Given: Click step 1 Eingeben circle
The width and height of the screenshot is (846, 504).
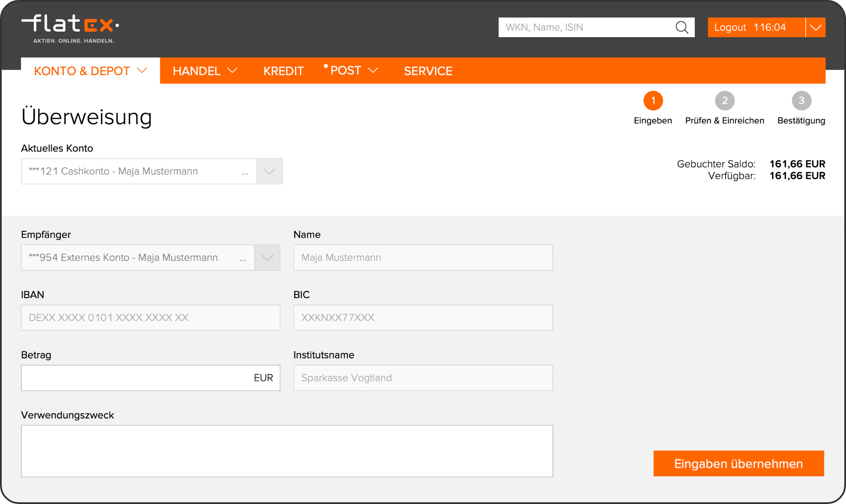Looking at the screenshot, I should coord(653,101).
